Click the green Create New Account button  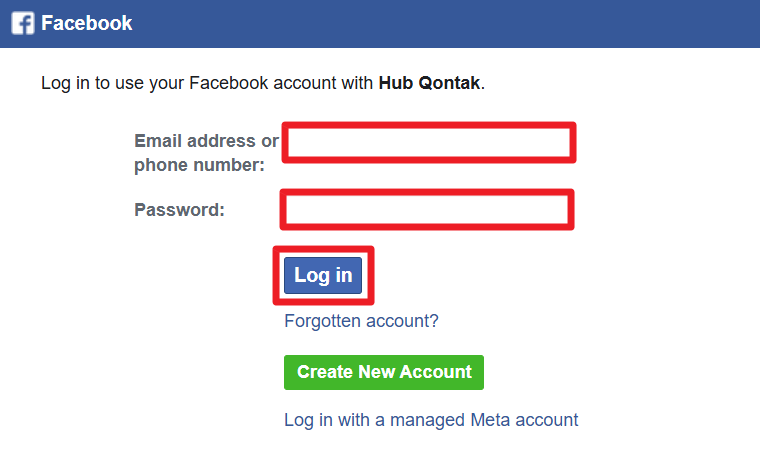coord(384,372)
